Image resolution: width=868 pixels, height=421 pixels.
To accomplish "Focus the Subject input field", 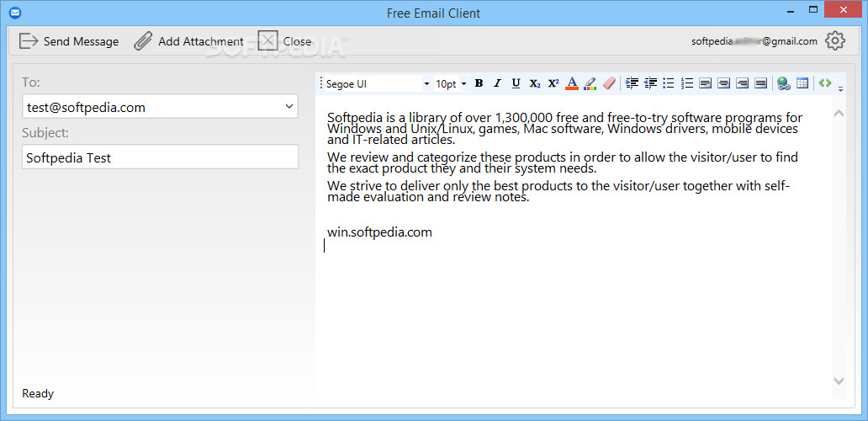I will pyautogui.click(x=160, y=157).
